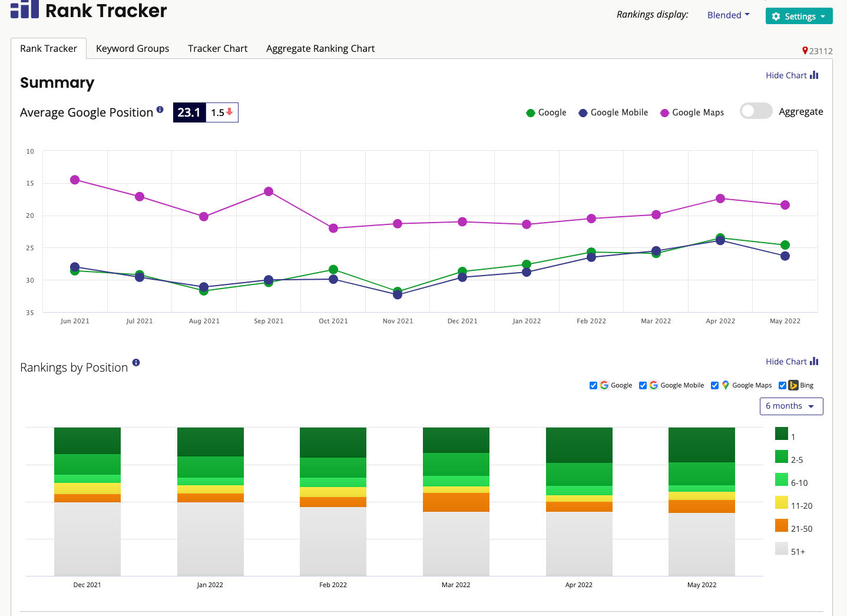Click the red down arrow next to 1.5
This screenshot has height=616, width=847.
pos(230,112)
